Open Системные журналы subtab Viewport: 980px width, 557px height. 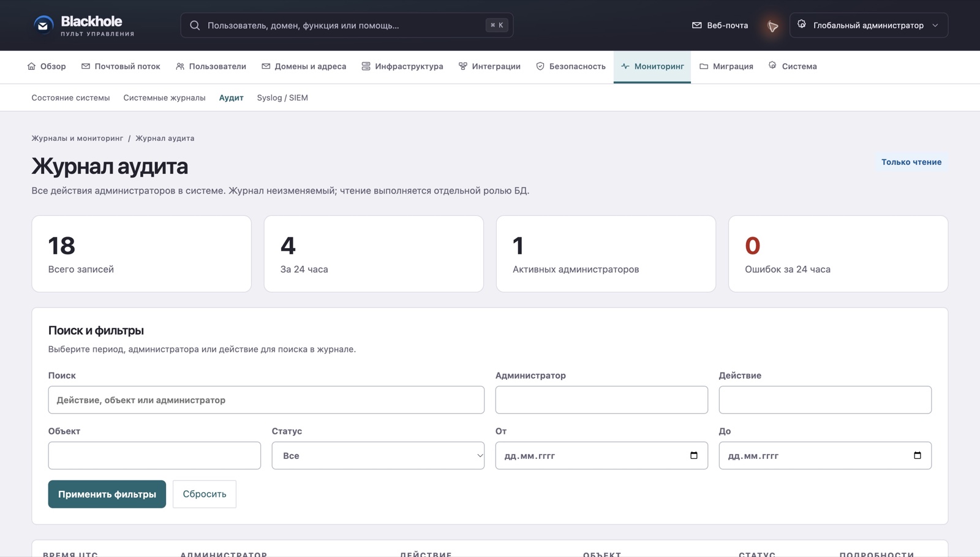click(x=164, y=97)
